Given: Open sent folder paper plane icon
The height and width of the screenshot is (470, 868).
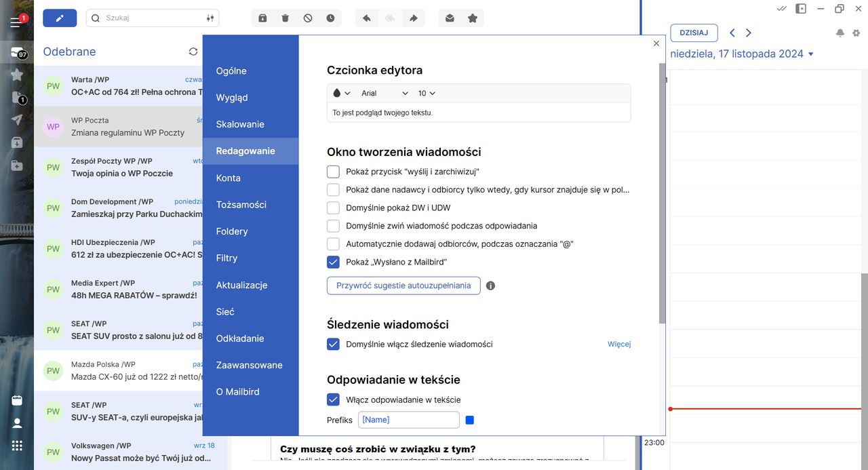Looking at the screenshot, I should click(x=17, y=120).
